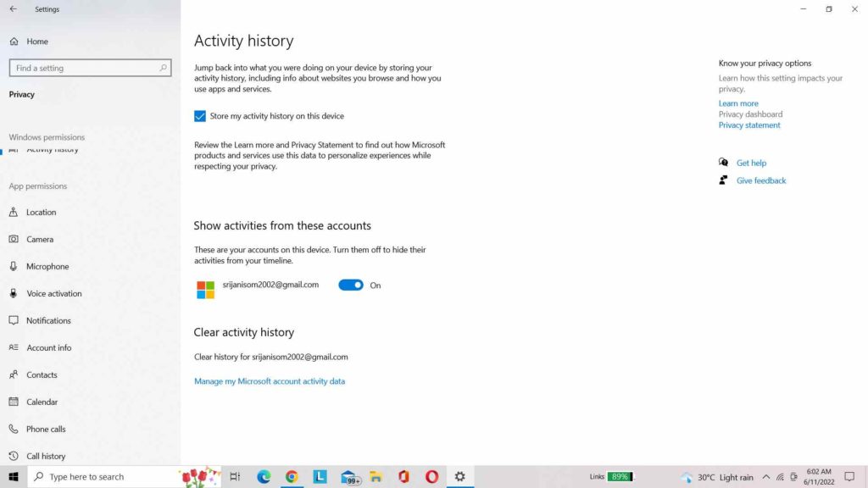Uncheck Store my activity history on this device
868x488 pixels.
click(x=200, y=116)
